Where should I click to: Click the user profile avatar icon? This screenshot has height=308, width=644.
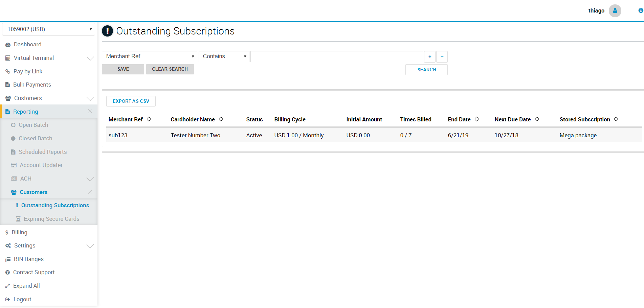click(x=615, y=11)
